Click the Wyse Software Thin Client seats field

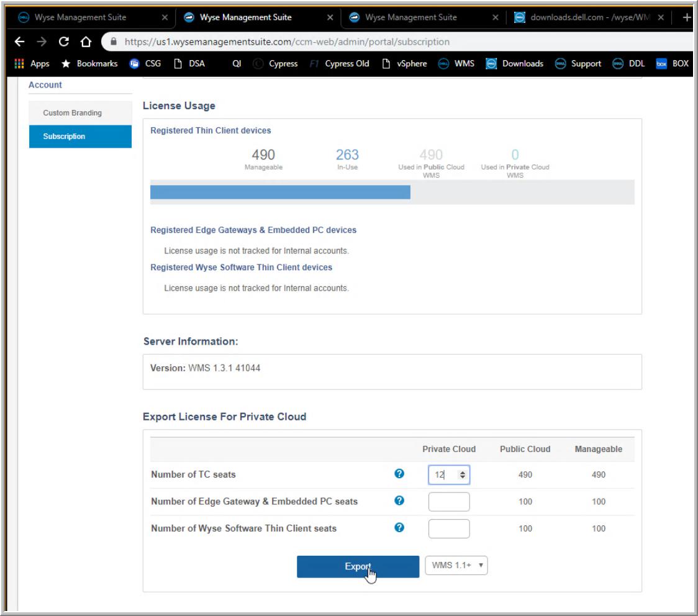click(449, 529)
